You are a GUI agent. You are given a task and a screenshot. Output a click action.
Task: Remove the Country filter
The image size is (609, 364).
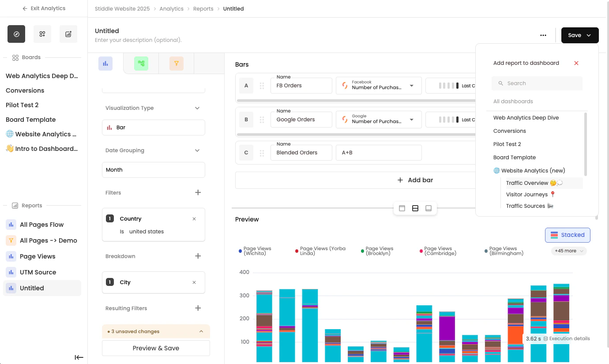click(194, 219)
